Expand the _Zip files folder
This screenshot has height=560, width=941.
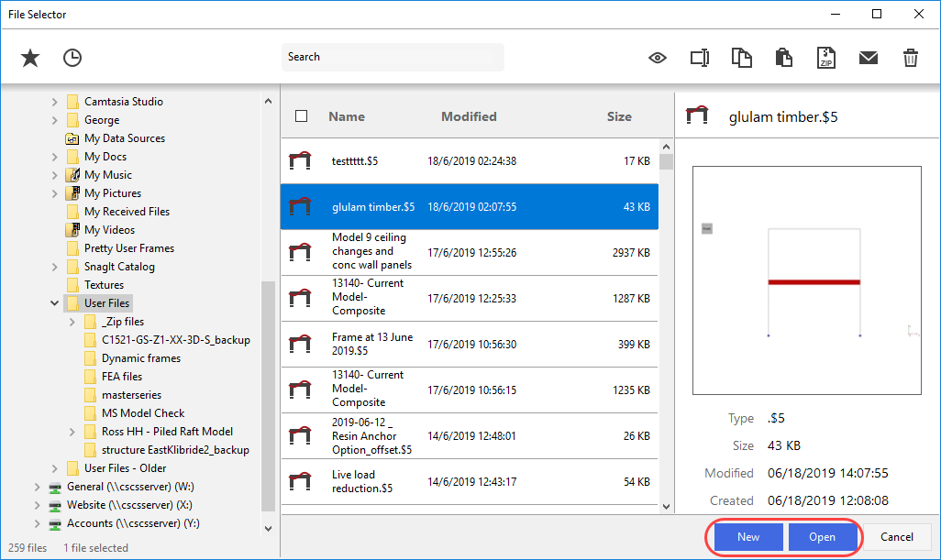click(72, 322)
